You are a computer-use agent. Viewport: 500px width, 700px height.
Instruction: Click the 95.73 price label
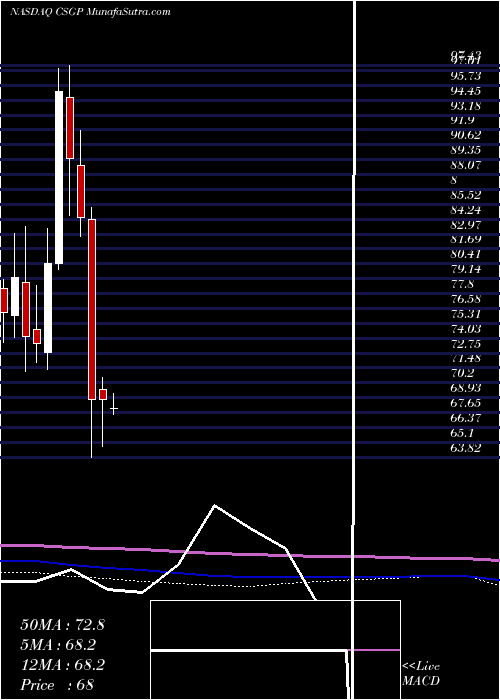pyautogui.click(x=466, y=76)
